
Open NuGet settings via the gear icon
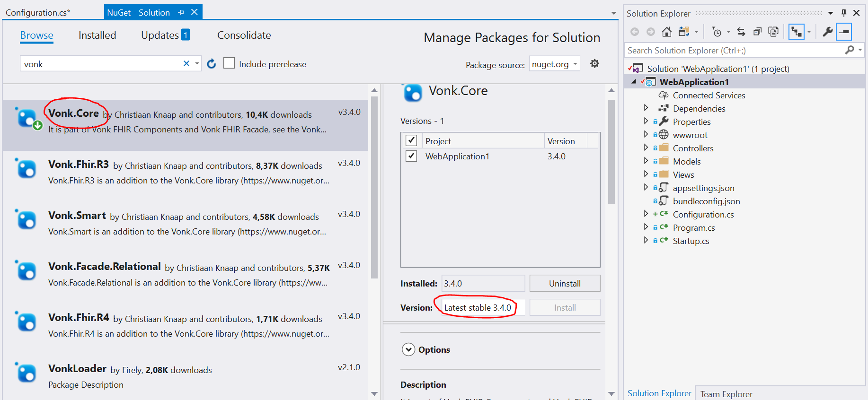[595, 63]
